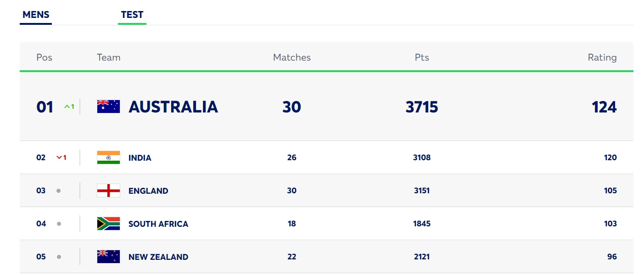Click the Rating column header
This screenshot has height=275, width=644.
pos(602,57)
